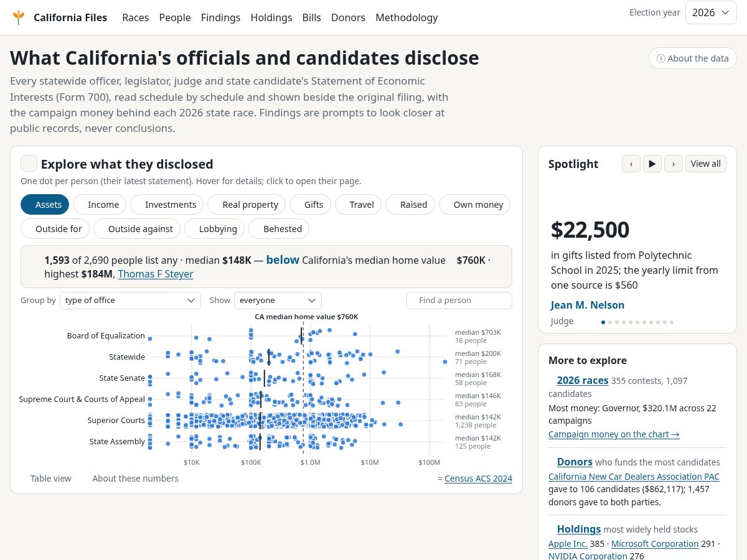Select the Raised metric pill
The image size is (747, 560).
410,204
